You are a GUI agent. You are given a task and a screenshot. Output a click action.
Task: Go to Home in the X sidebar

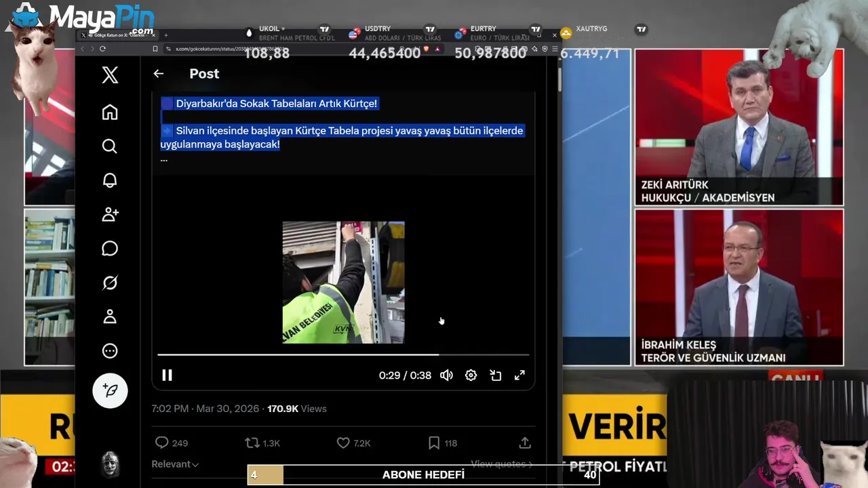tap(110, 113)
